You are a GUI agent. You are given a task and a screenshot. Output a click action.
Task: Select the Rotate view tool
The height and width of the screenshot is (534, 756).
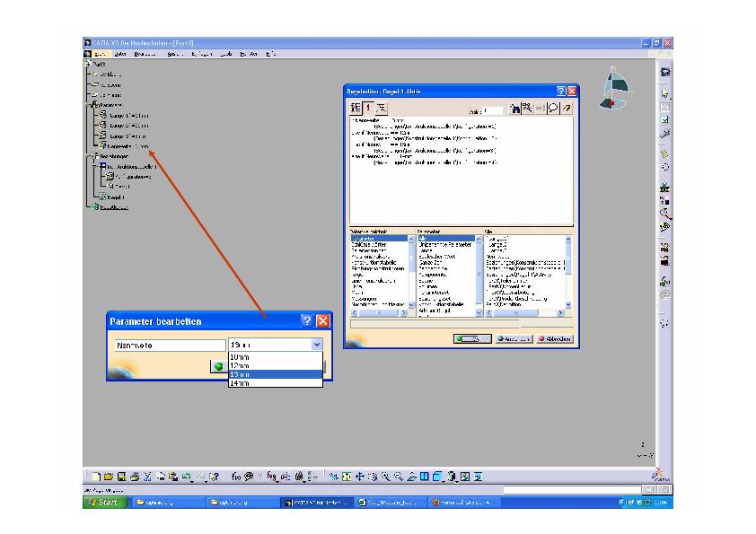373,477
